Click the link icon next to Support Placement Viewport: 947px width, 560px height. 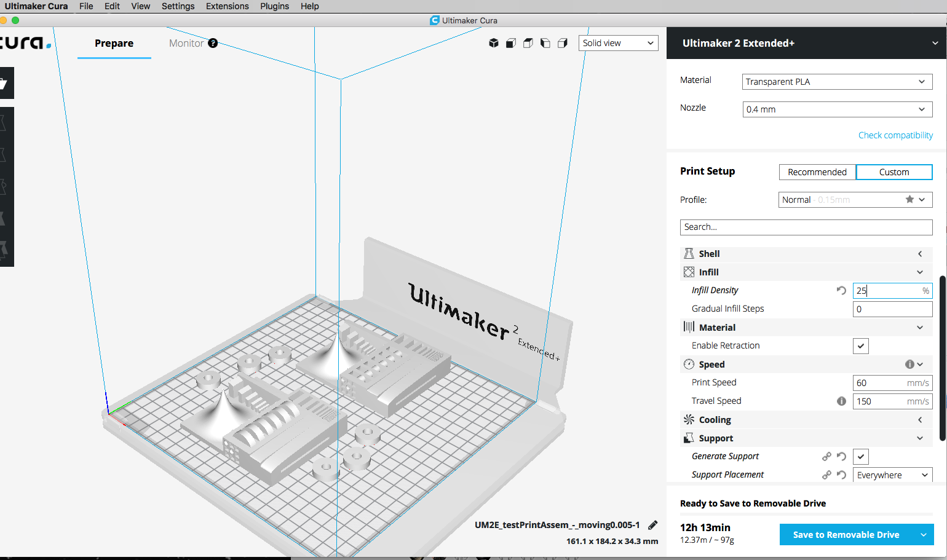826,475
